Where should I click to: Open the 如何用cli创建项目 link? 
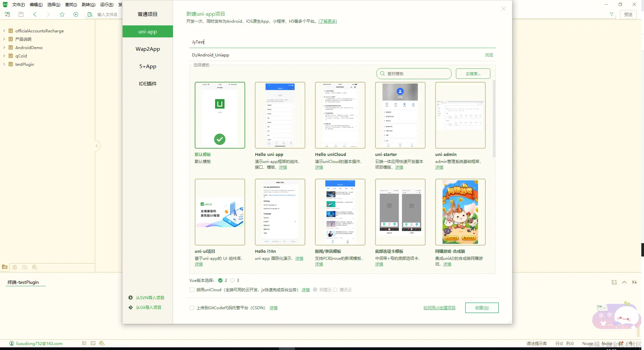pos(439,308)
